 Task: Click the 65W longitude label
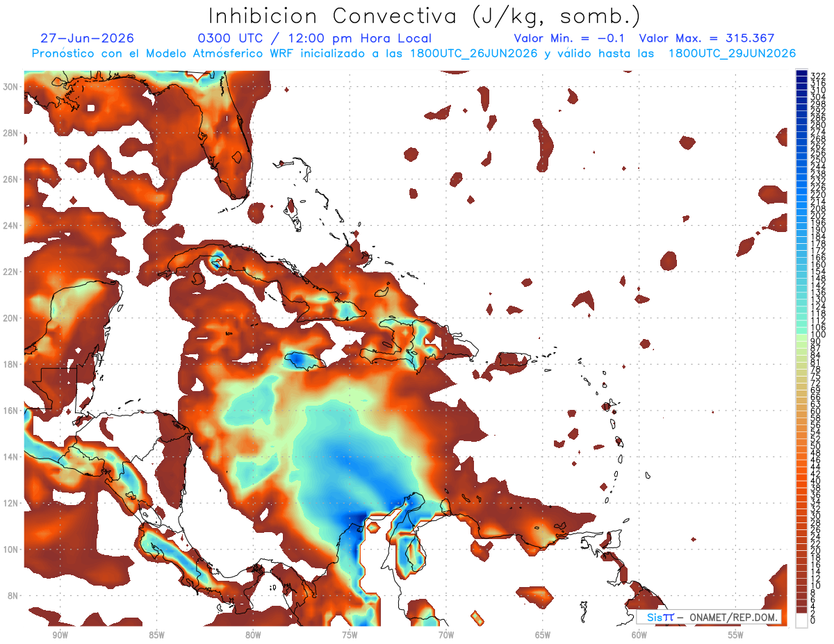[543, 635]
